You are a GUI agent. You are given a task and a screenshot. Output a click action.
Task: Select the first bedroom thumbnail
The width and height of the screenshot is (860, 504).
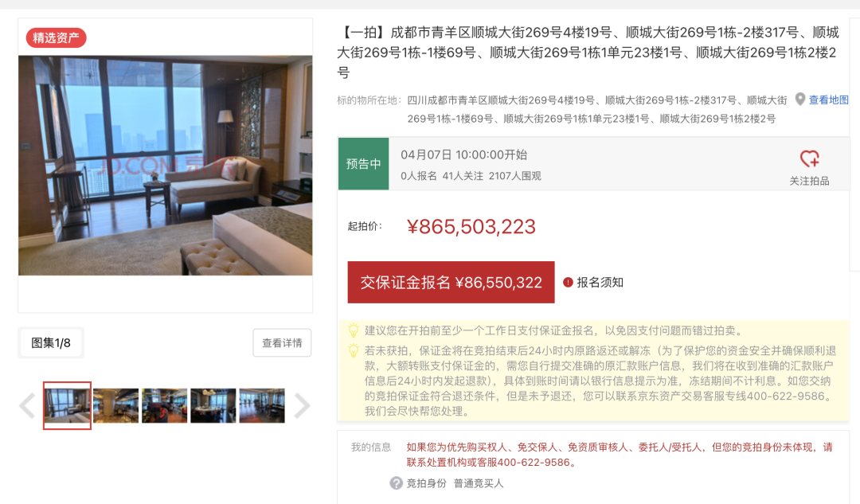67,405
